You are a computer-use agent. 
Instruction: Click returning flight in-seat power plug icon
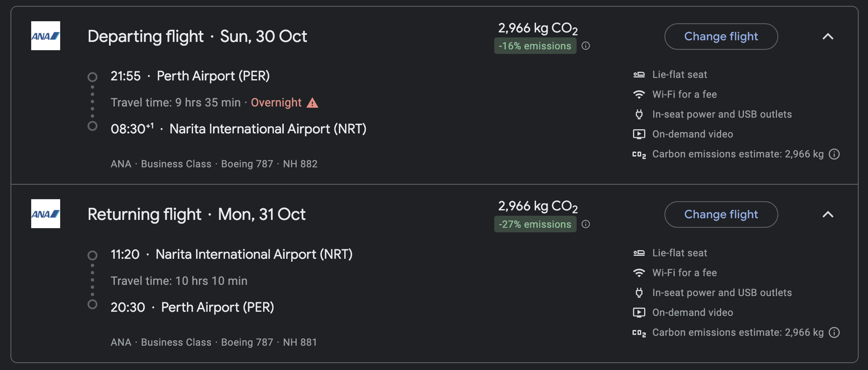click(639, 293)
